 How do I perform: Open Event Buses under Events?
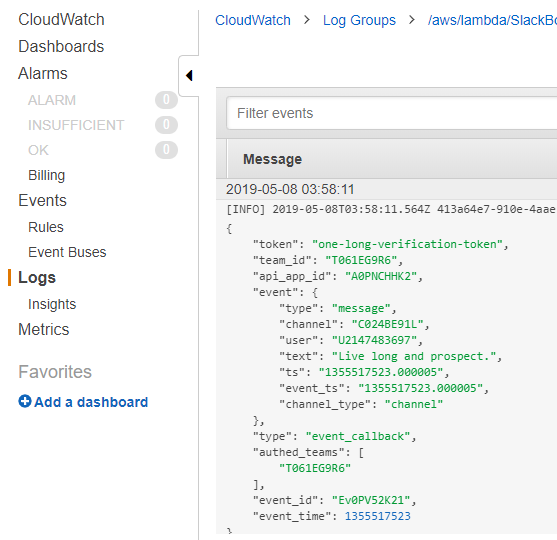tap(67, 252)
